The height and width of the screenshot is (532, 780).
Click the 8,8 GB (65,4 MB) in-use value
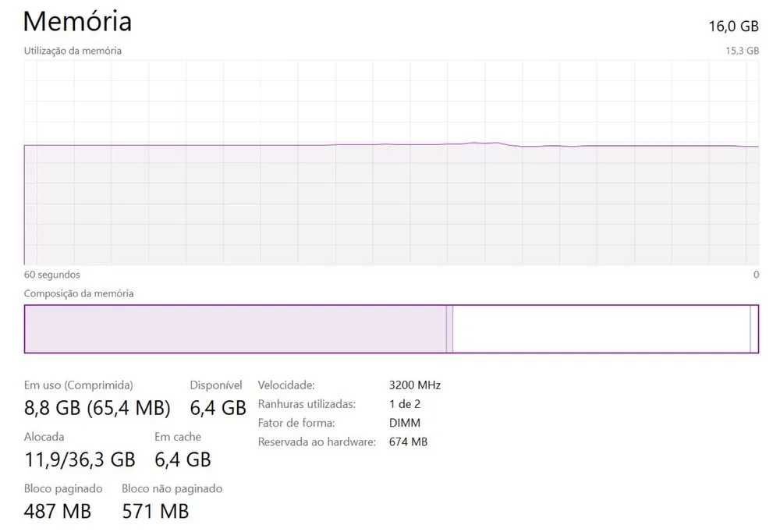(97, 407)
